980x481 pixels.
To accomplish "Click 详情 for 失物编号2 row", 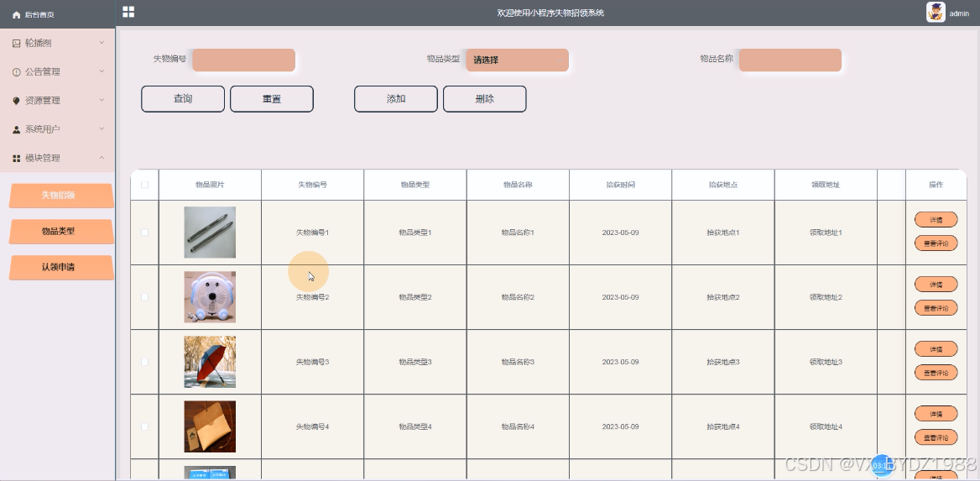I will (936, 285).
